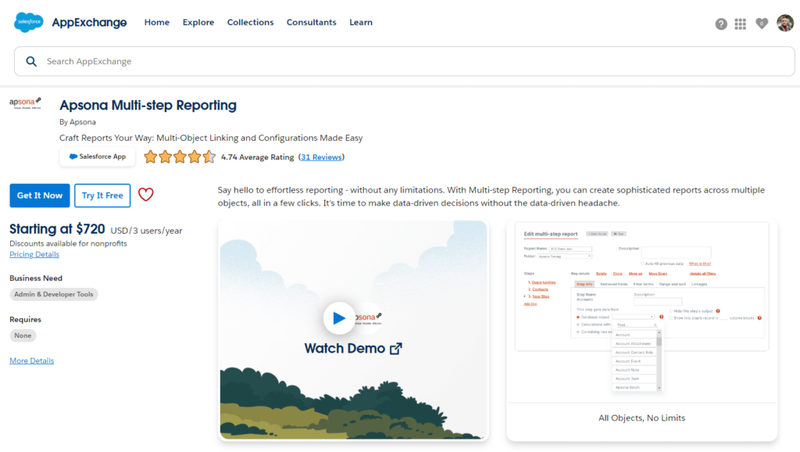Focus the Search AppExchange field
Viewport: 800px width, 452px height.
pos(404,61)
